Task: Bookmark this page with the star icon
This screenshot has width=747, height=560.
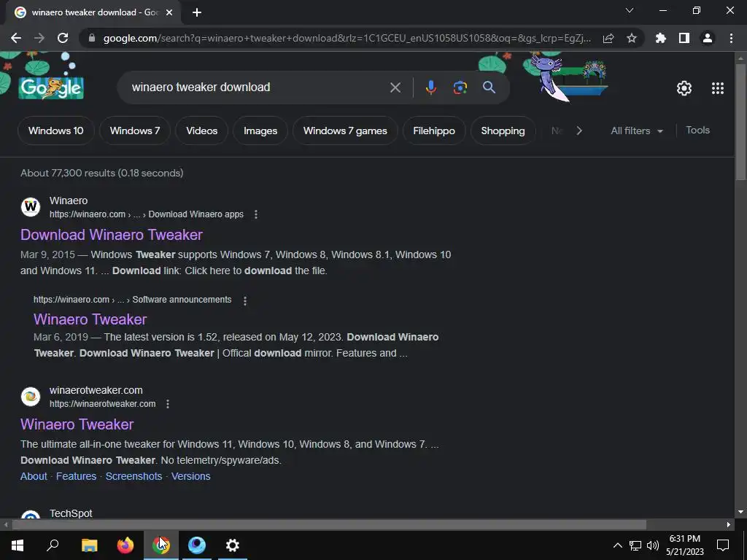Action: (632, 38)
